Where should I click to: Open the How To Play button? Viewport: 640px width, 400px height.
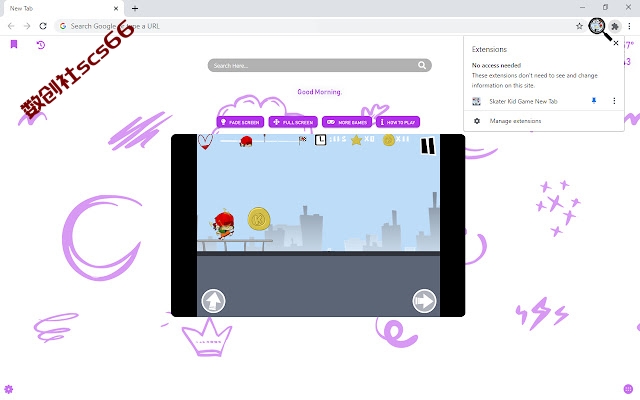[398, 122]
